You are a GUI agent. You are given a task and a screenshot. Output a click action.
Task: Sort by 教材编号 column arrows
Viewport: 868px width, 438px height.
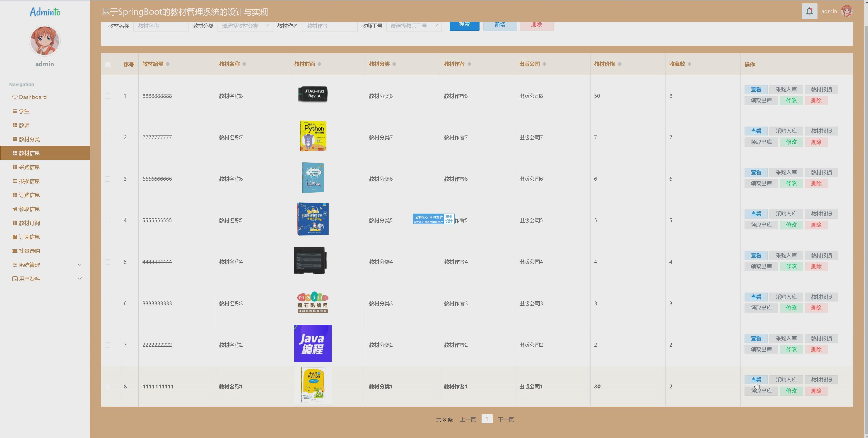[x=167, y=64]
